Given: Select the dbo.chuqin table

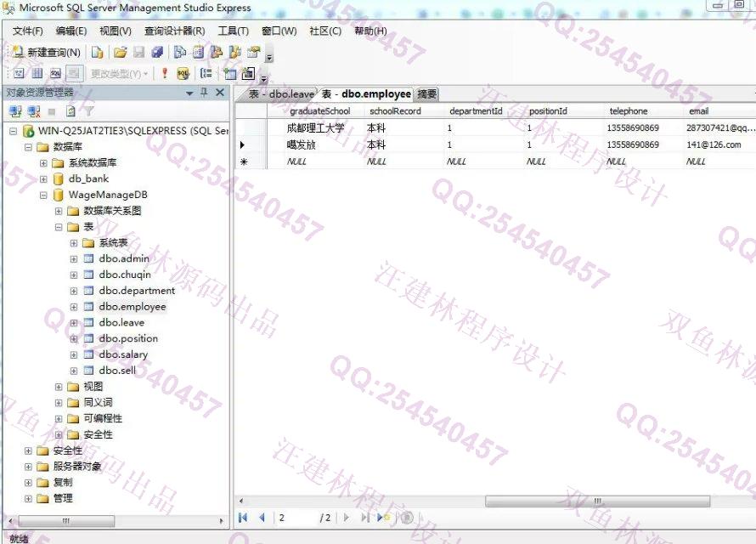Looking at the screenshot, I should click(125, 275).
